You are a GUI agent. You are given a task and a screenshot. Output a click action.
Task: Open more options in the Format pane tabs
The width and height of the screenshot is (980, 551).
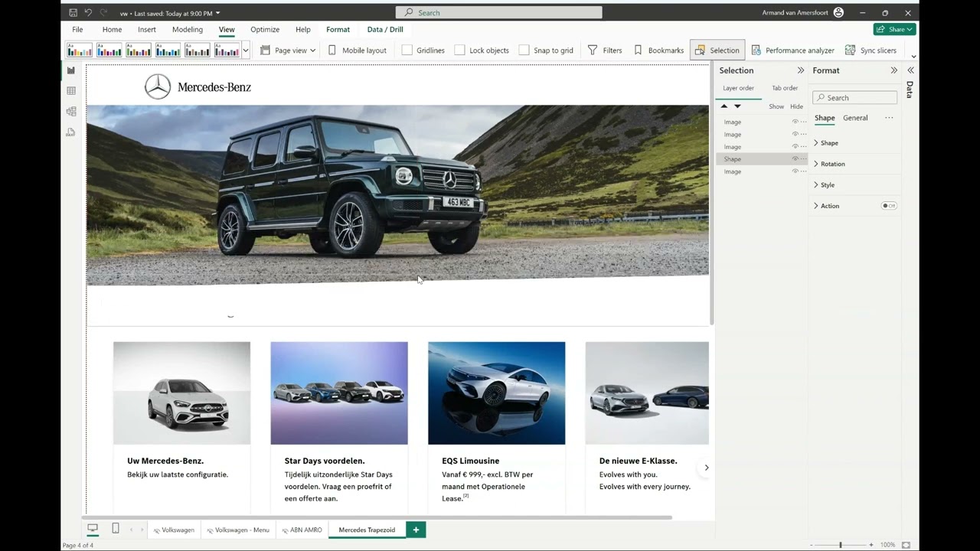(x=889, y=118)
